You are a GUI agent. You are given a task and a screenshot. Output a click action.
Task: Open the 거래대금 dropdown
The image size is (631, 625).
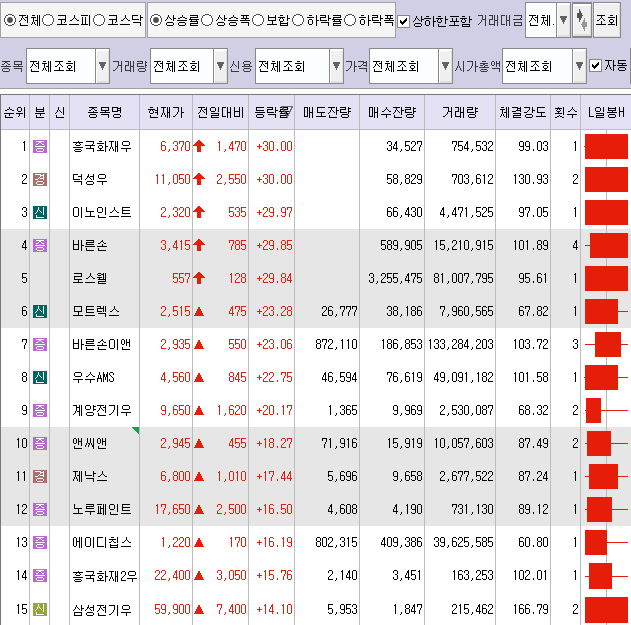(563, 20)
